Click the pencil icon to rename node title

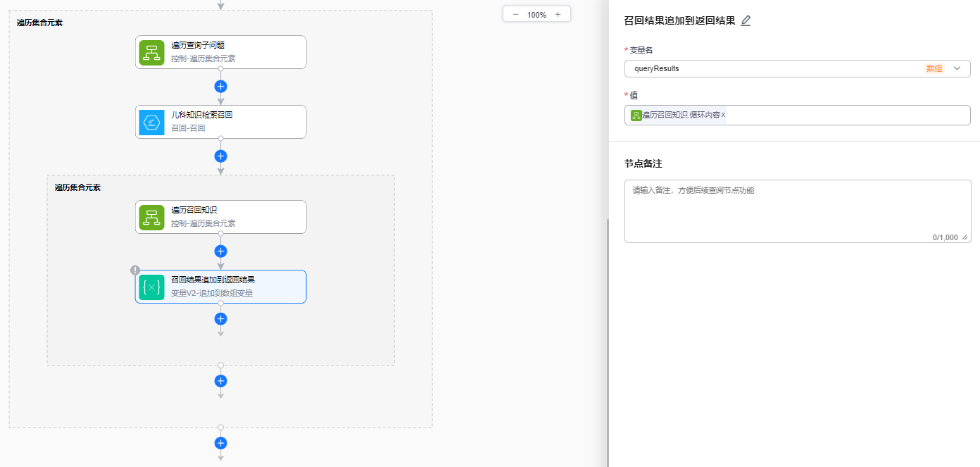[x=746, y=21]
